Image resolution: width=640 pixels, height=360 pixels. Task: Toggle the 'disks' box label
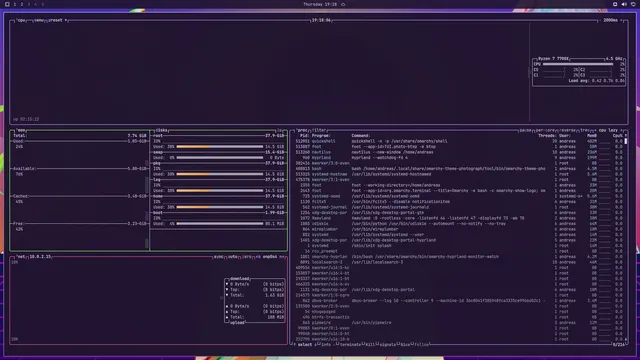[161, 130]
